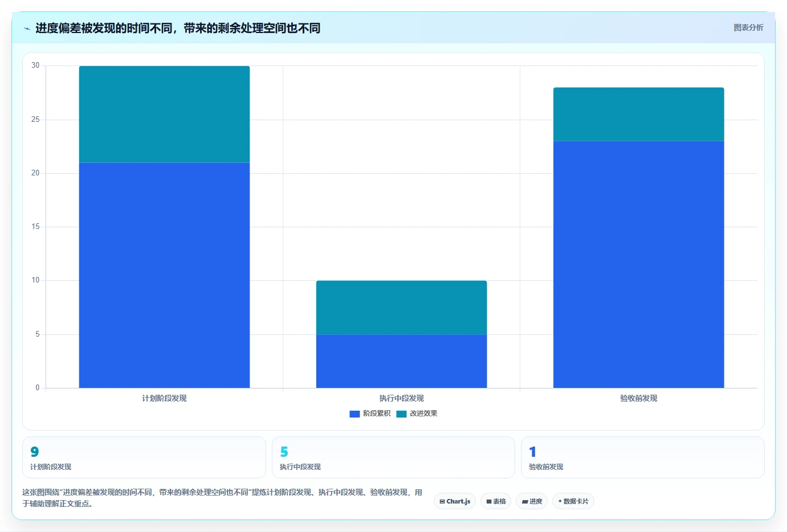Click the y-axis value 25
Screen dimensions: 787x532
(x=35, y=119)
